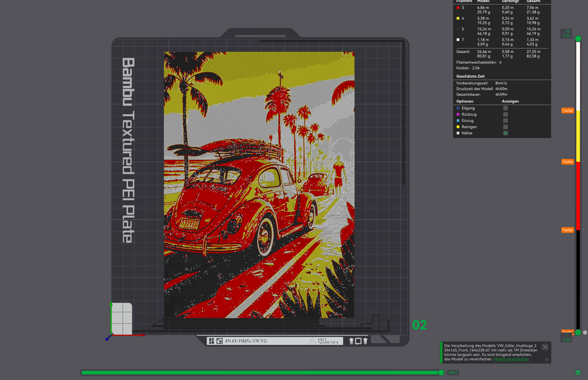Click the filament 3 red color square
Screen dimensions: 588x380
point(458,8)
